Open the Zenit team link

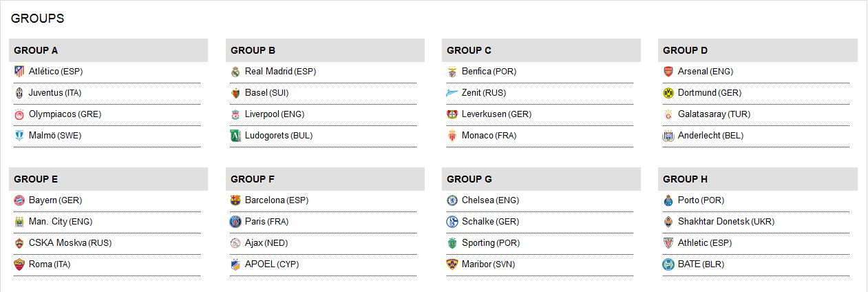(x=471, y=93)
